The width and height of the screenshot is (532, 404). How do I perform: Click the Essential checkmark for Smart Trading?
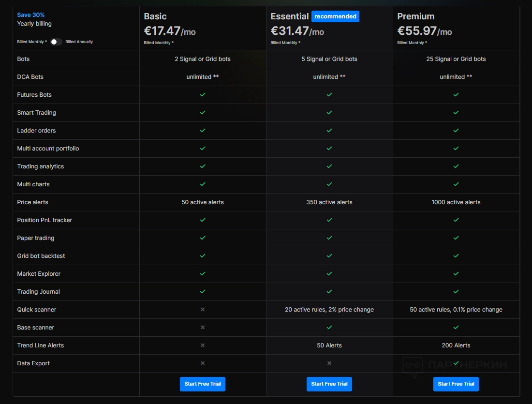(329, 113)
